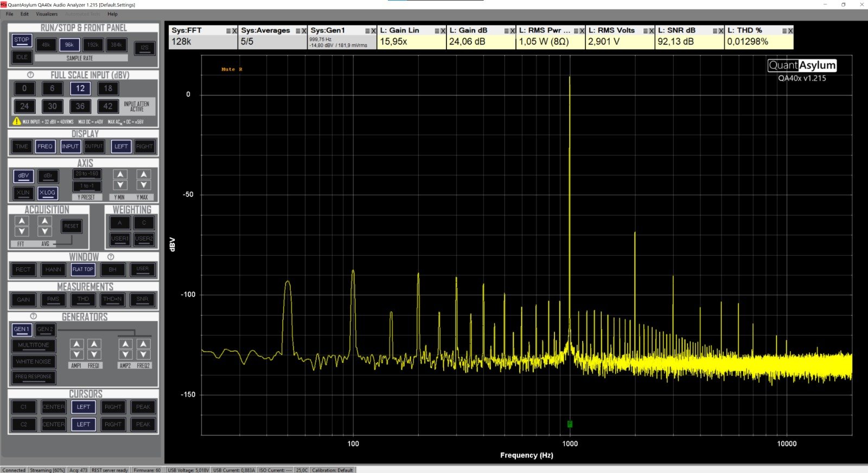Open menu icon on L: RMS Volts tile
This screenshot has height=473, width=868.
point(645,31)
